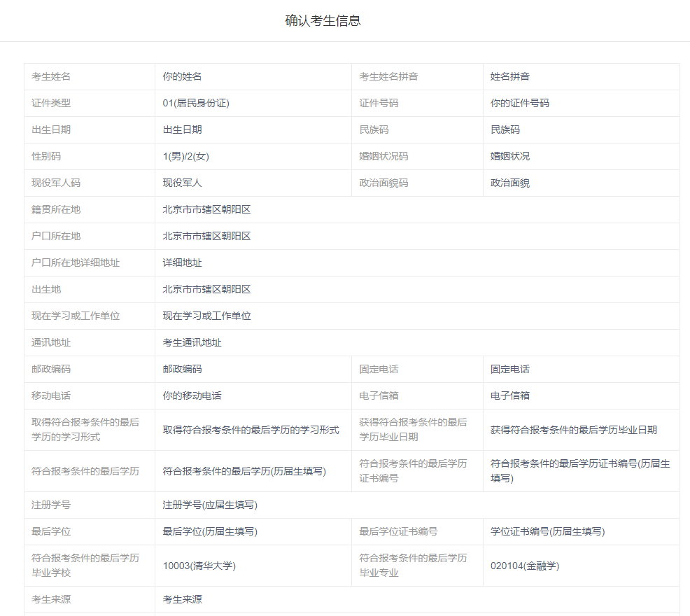The image size is (690, 616).
Task: Click the page title 确认考生信息
Action: click(323, 21)
